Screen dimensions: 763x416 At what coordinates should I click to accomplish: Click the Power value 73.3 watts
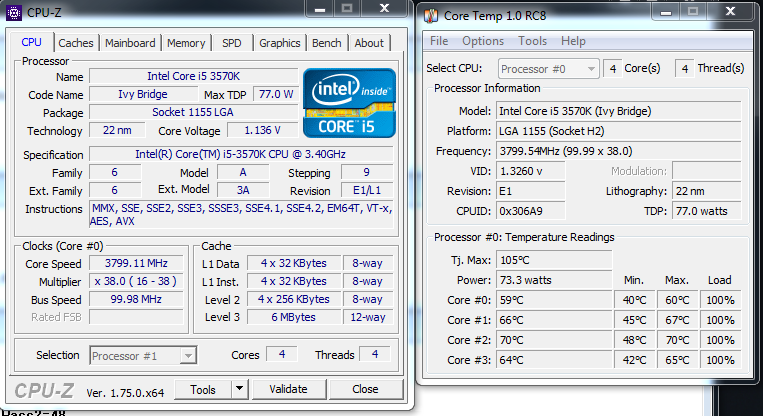tap(554, 280)
